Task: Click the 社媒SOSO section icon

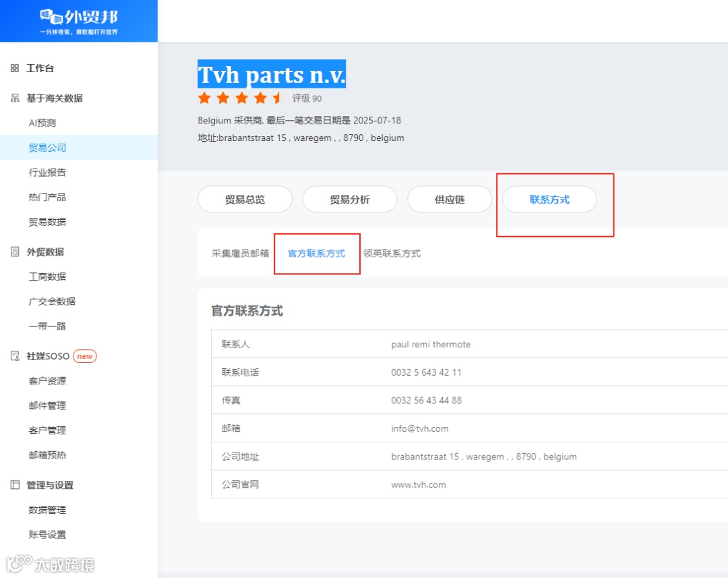Action: coord(15,356)
